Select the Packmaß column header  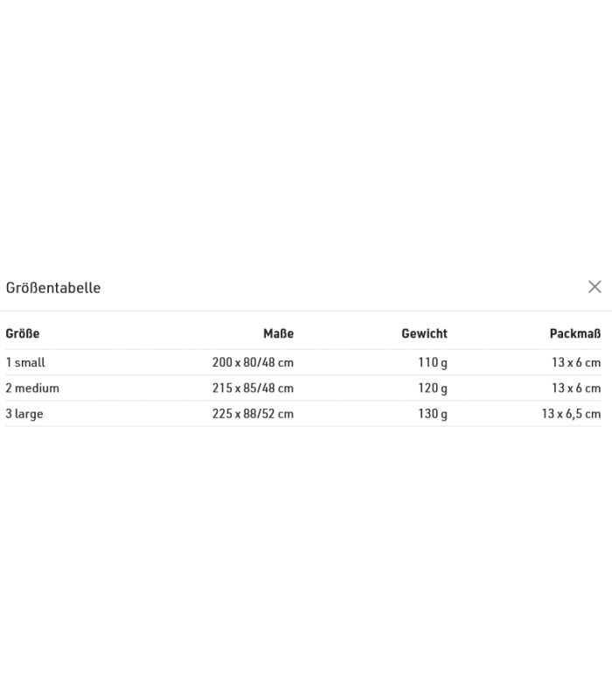575,333
